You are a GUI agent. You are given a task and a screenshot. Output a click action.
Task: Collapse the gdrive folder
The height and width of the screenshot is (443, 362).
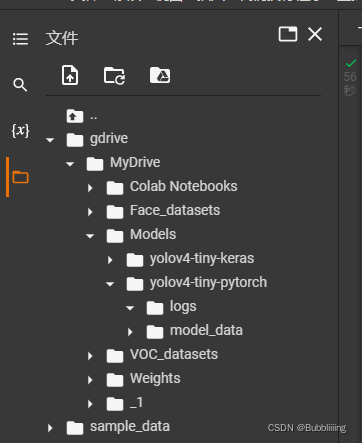(50, 140)
